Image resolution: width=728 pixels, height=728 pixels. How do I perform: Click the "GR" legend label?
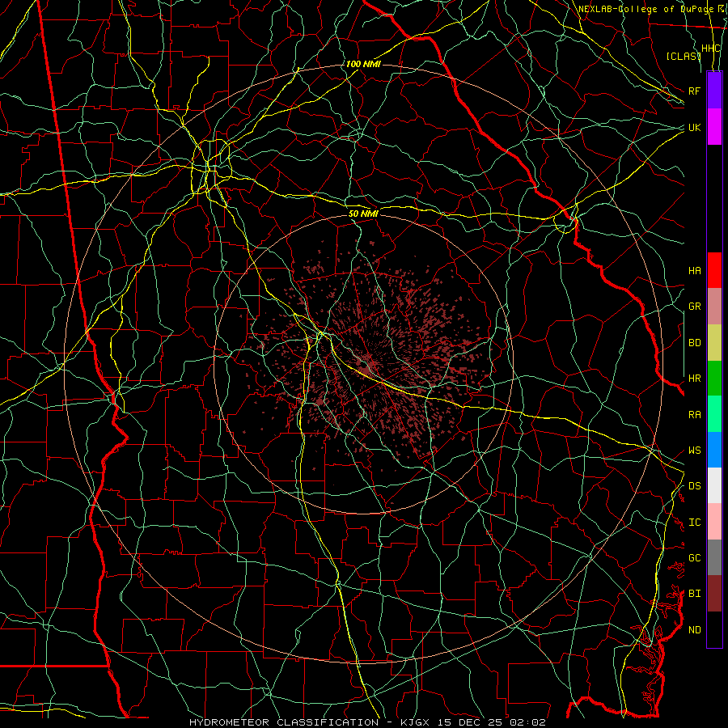click(694, 307)
